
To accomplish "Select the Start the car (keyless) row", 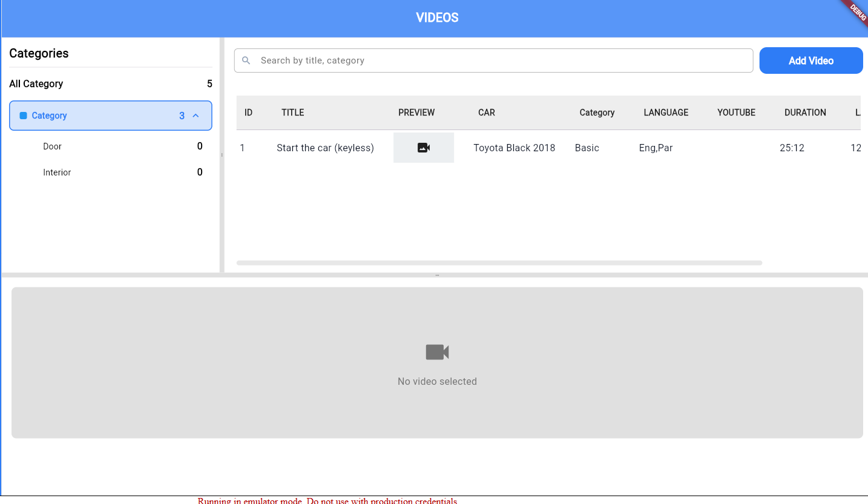I will (325, 148).
